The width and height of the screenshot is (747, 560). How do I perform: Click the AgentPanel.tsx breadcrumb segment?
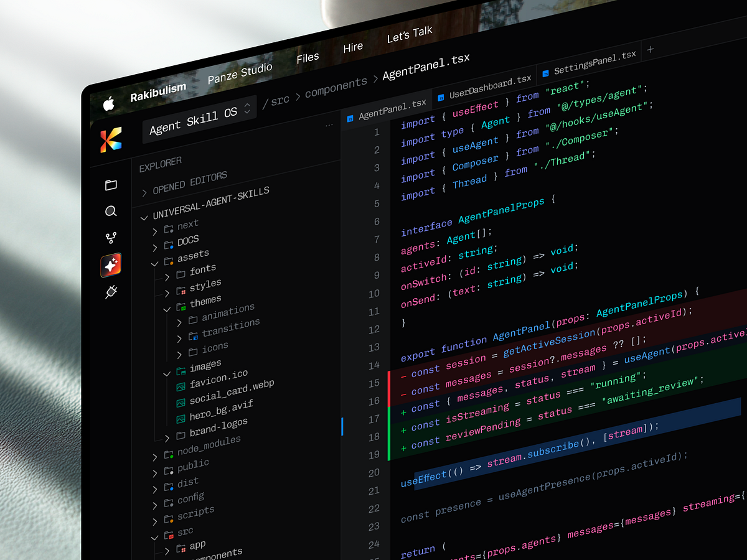[426, 67]
